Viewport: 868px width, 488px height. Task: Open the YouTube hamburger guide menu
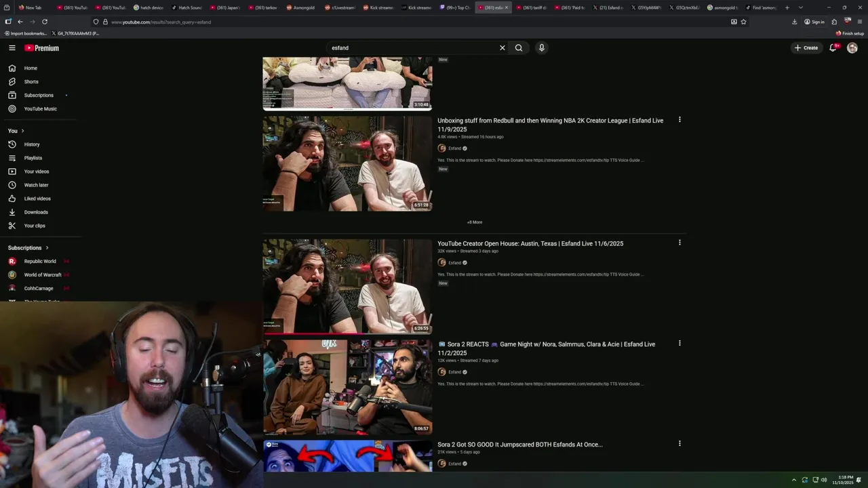(12, 48)
